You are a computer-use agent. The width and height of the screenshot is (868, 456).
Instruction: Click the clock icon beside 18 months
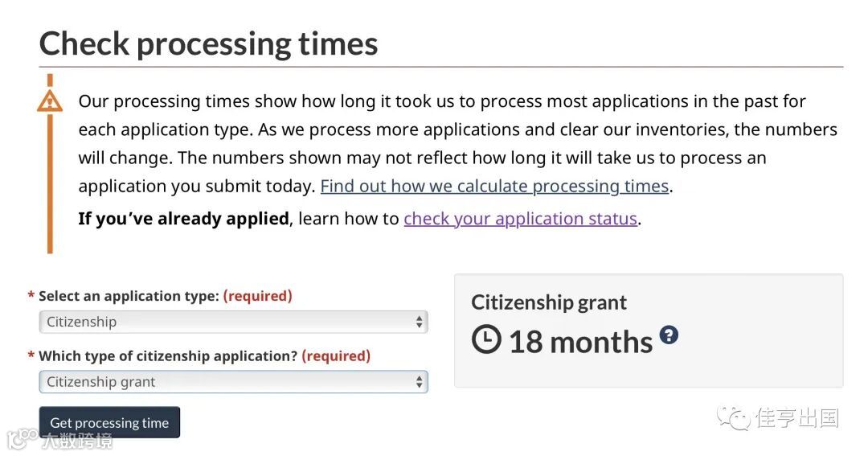[x=486, y=340]
